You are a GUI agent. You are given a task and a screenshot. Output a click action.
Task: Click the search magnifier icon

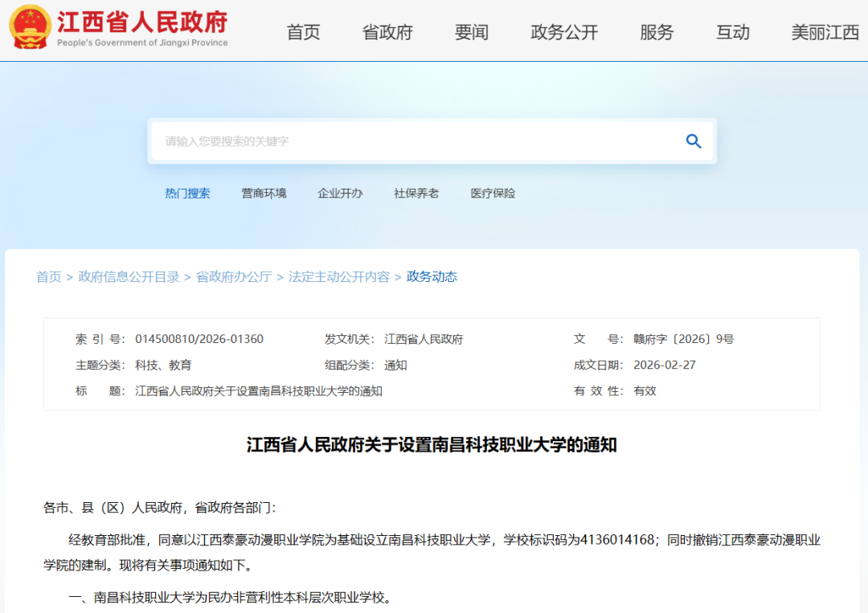point(693,141)
